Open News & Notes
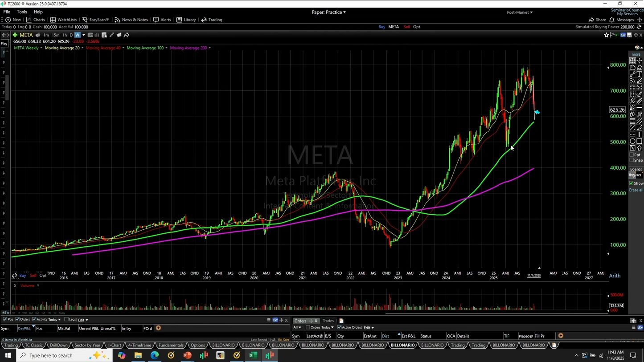This screenshot has height=362, width=644. pos(131,20)
